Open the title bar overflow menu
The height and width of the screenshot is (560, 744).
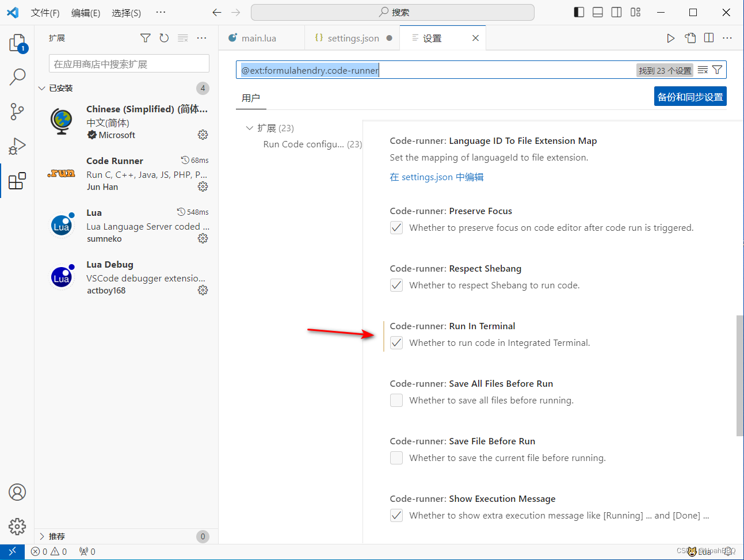coord(161,12)
